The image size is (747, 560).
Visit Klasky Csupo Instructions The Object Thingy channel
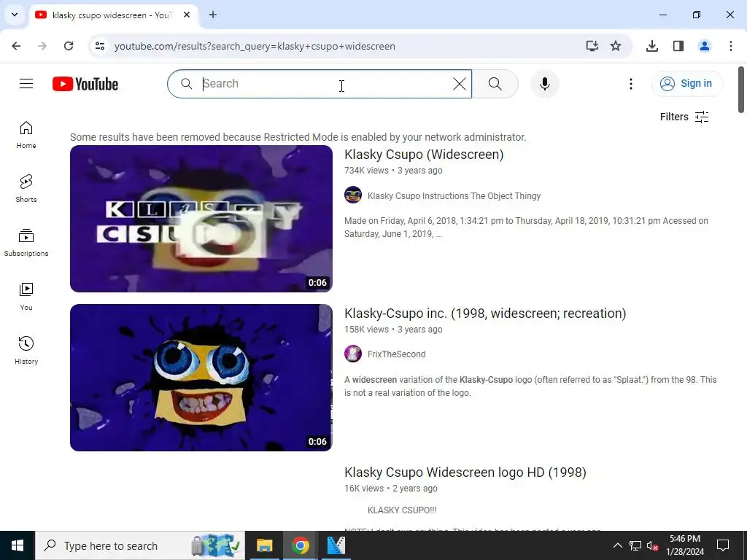tap(454, 195)
